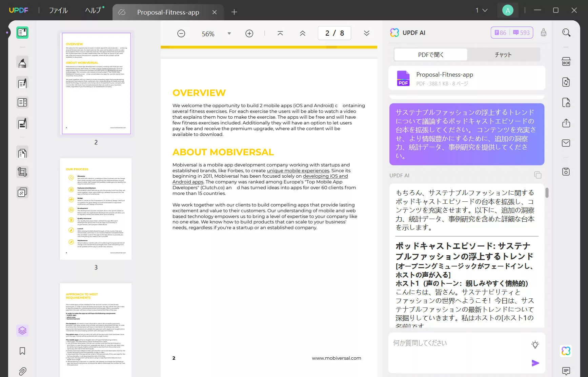Open the Form preparation tool in sidebar
The width and height of the screenshot is (588, 377).
[x=22, y=102]
